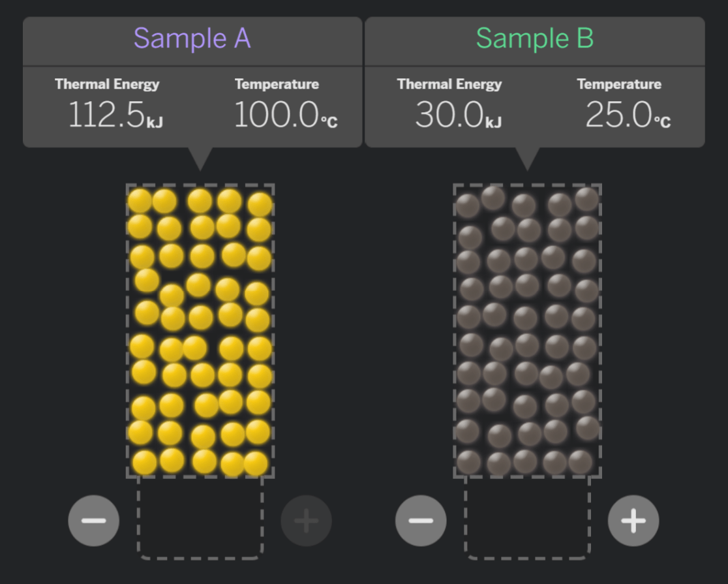Remove particles with Sample B minus button
Viewport: 728px width, 584px height.
point(421,520)
